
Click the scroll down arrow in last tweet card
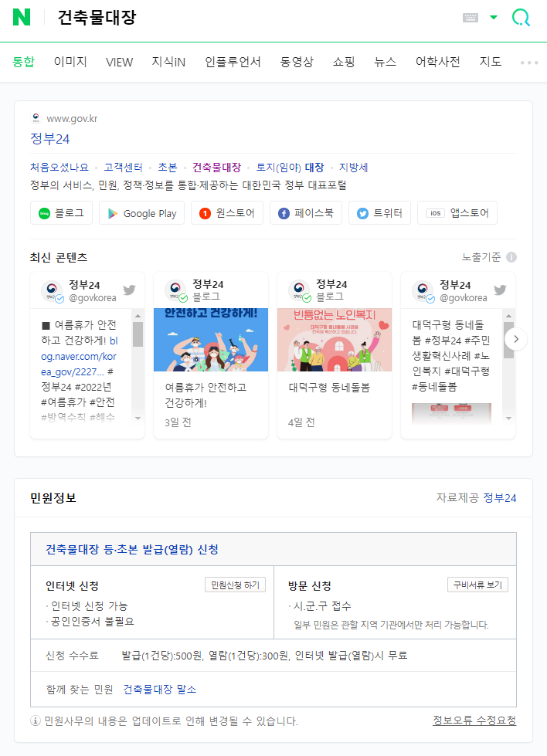coord(508,418)
